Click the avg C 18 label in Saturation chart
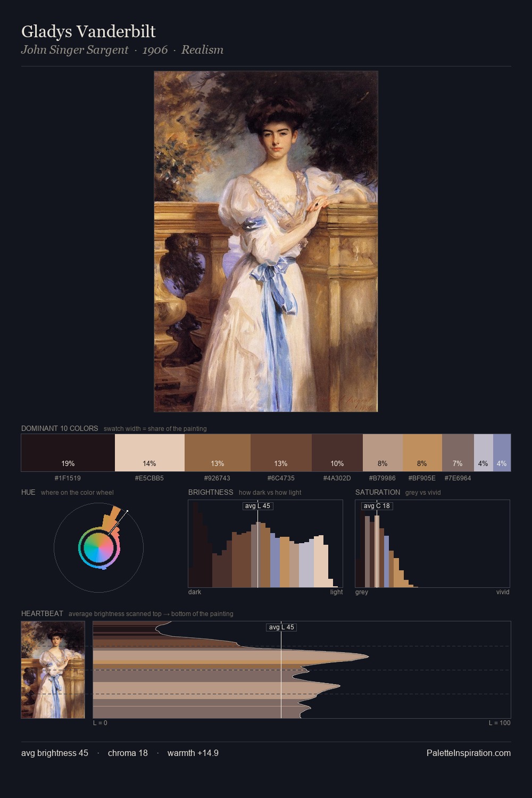The height and width of the screenshot is (798, 532). click(x=377, y=506)
